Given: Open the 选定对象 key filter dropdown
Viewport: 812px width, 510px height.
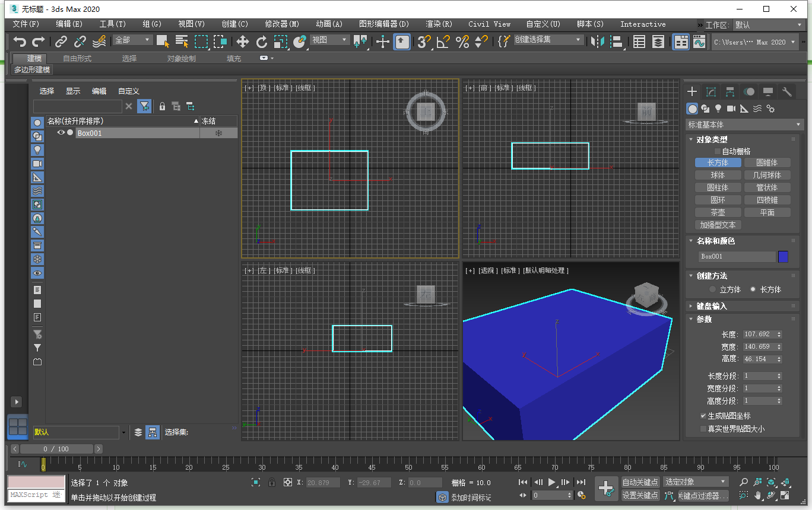Looking at the screenshot, I should tap(696, 482).
